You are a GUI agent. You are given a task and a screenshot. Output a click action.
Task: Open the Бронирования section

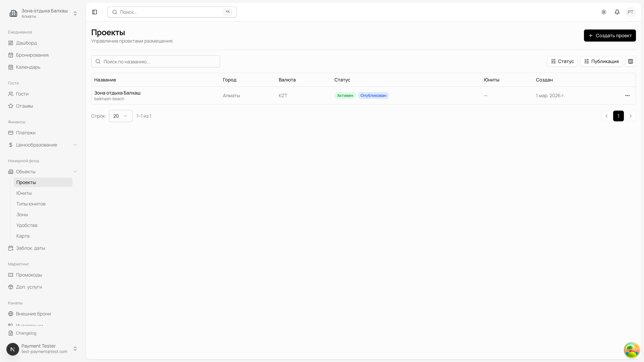coord(32,55)
